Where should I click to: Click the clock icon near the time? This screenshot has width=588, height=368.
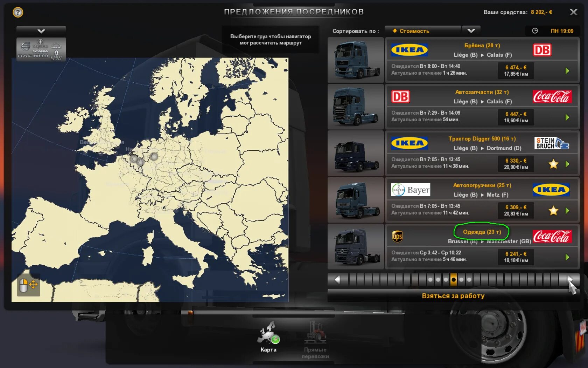pyautogui.click(x=535, y=31)
